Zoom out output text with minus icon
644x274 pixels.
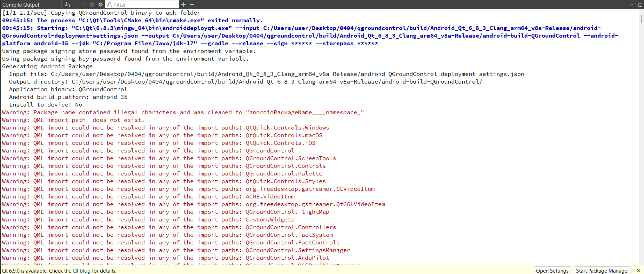tap(192, 5)
